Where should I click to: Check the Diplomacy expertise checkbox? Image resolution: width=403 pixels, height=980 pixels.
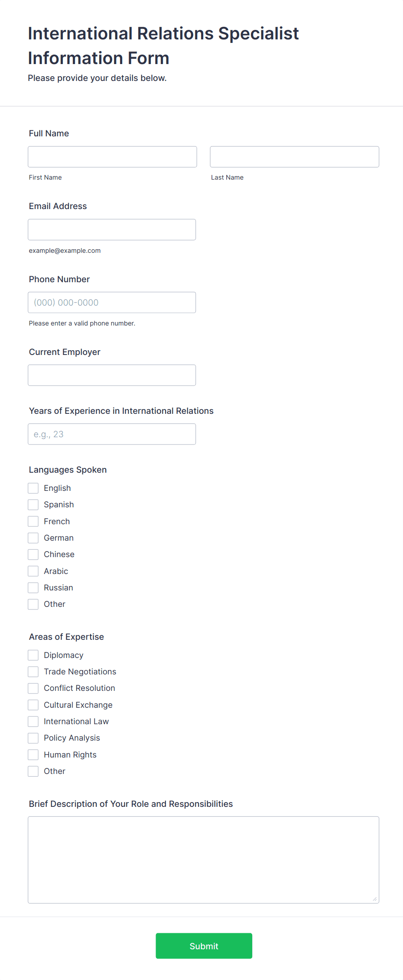(33, 655)
